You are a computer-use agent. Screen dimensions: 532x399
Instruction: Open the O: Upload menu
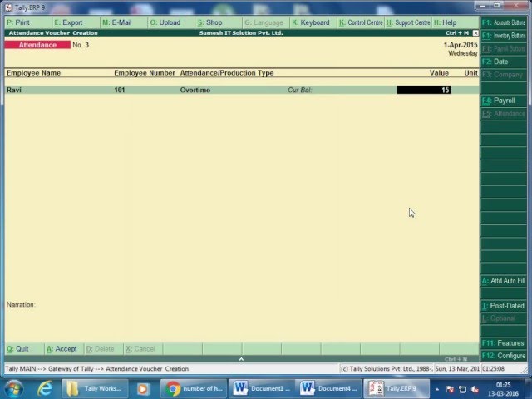pos(172,22)
